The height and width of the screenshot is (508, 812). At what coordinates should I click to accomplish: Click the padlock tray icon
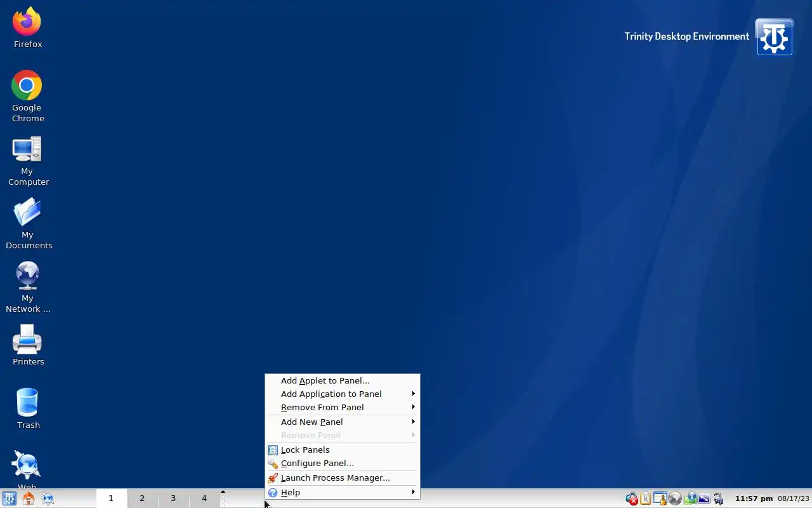coord(719,498)
